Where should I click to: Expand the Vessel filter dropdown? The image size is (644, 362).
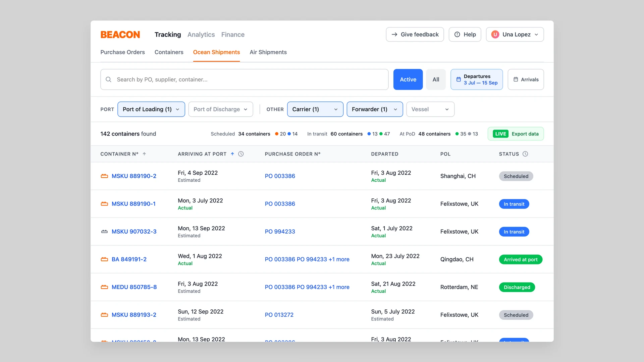430,109
